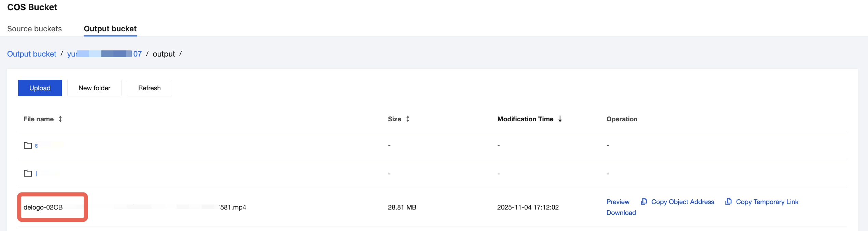Click the delogo-02CB file name
Viewport: 868px width, 231px height.
(43, 207)
